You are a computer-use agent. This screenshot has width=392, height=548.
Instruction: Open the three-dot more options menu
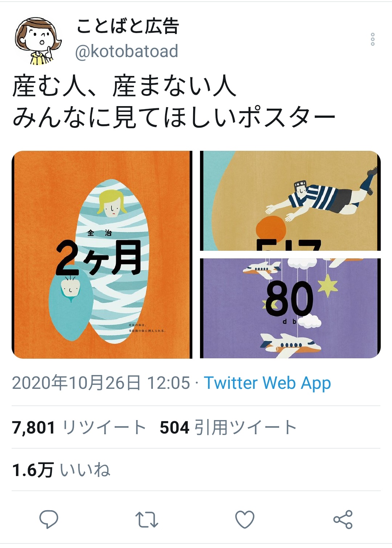(372, 39)
